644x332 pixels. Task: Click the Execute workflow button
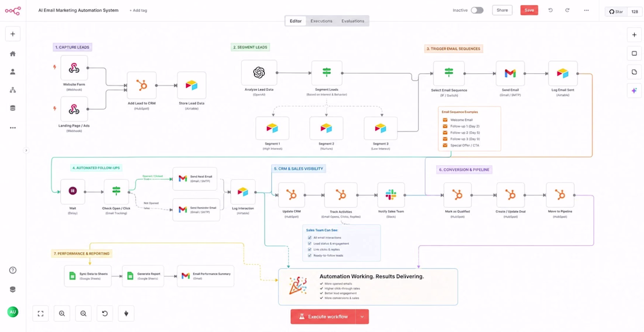click(x=323, y=316)
